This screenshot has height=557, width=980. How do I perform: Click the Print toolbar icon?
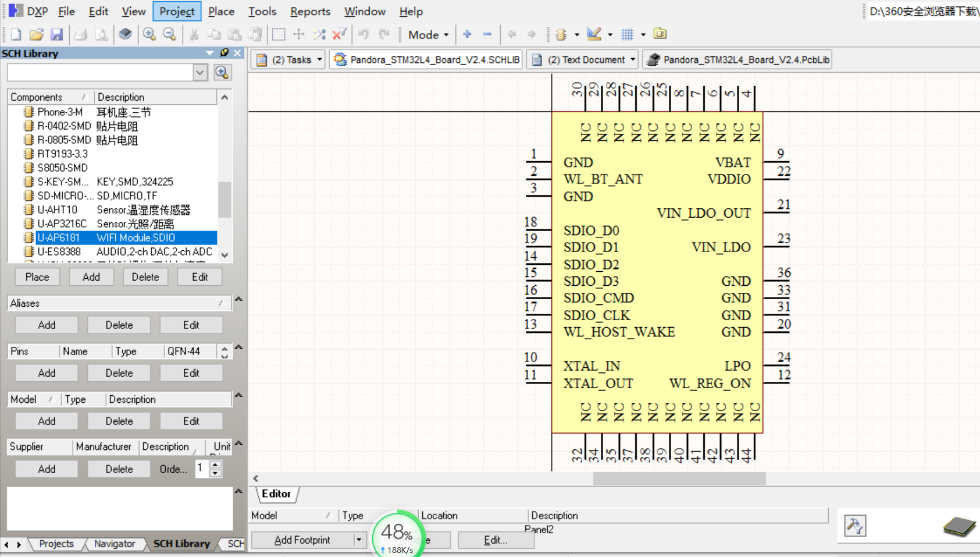click(81, 34)
